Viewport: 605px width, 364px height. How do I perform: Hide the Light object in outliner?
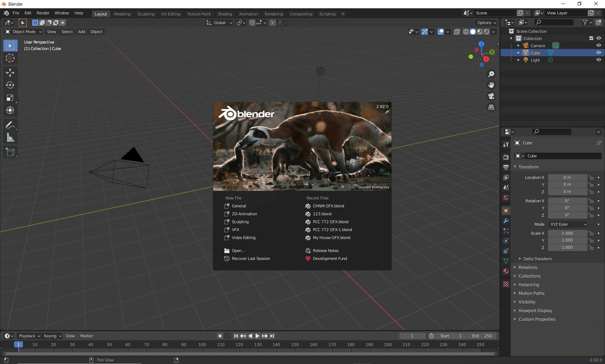coord(599,60)
